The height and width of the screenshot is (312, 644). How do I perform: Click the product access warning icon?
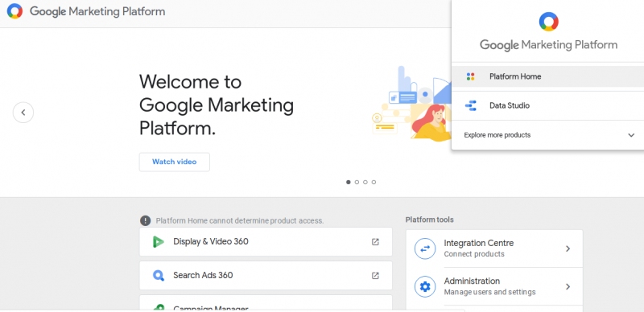point(145,220)
